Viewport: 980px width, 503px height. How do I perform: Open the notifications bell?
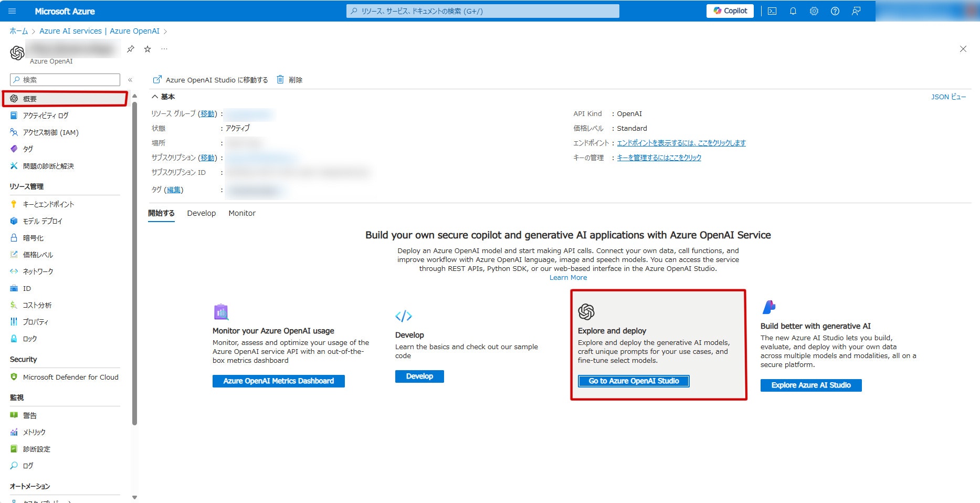click(x=793, y=11)
